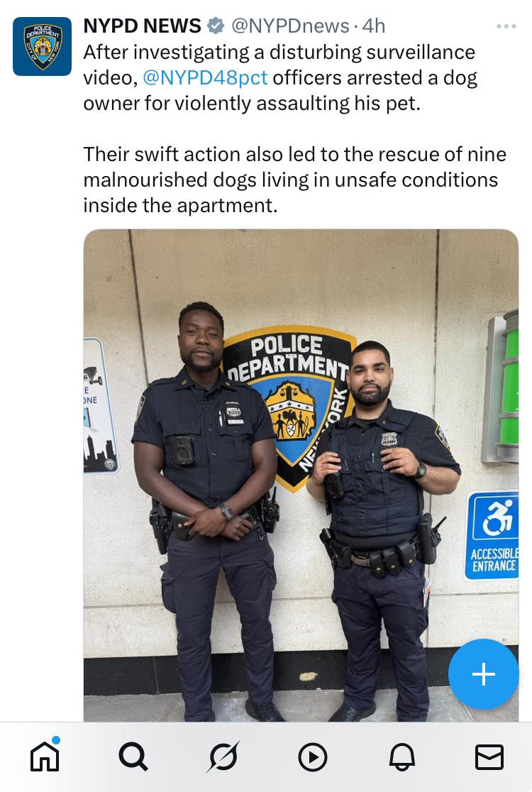The image size is (532, 792).
Task: Tap the 4h timestamp of the tweet
Action: point(374,26)
